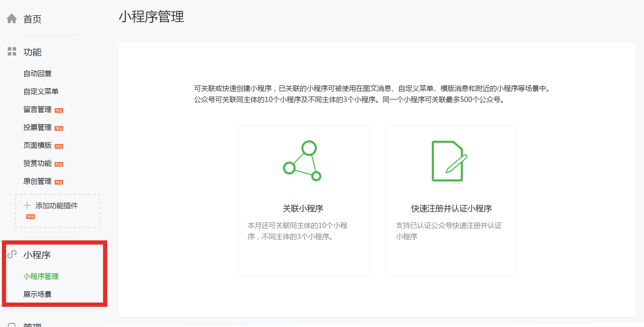Go to 自定义菜单

(41, 91)
